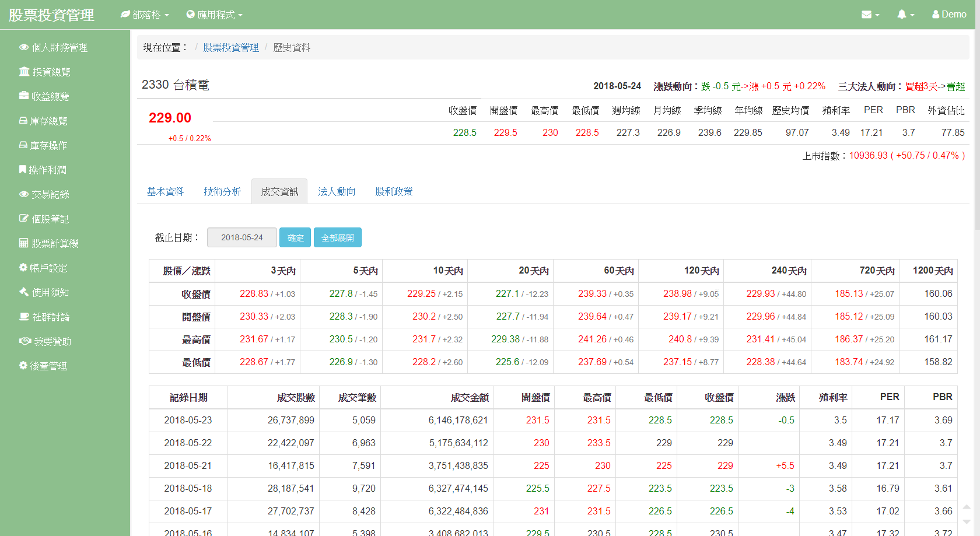Click the gear icon next to 帳戶設定
The image size is (980, 536).
(23, 268)
